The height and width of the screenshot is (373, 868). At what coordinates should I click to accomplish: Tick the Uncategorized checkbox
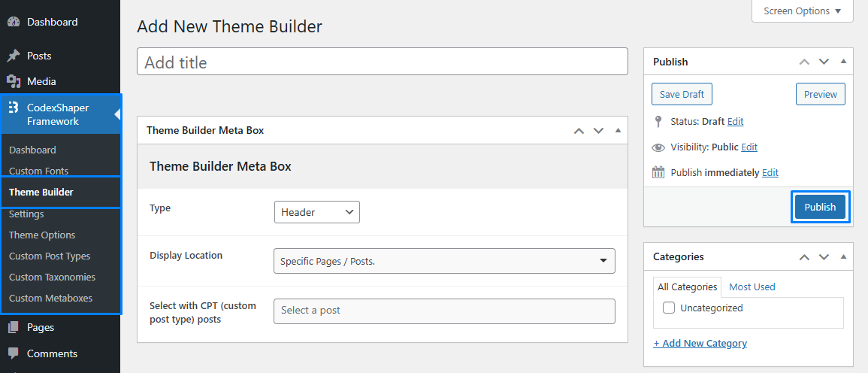tap(669, 308)
